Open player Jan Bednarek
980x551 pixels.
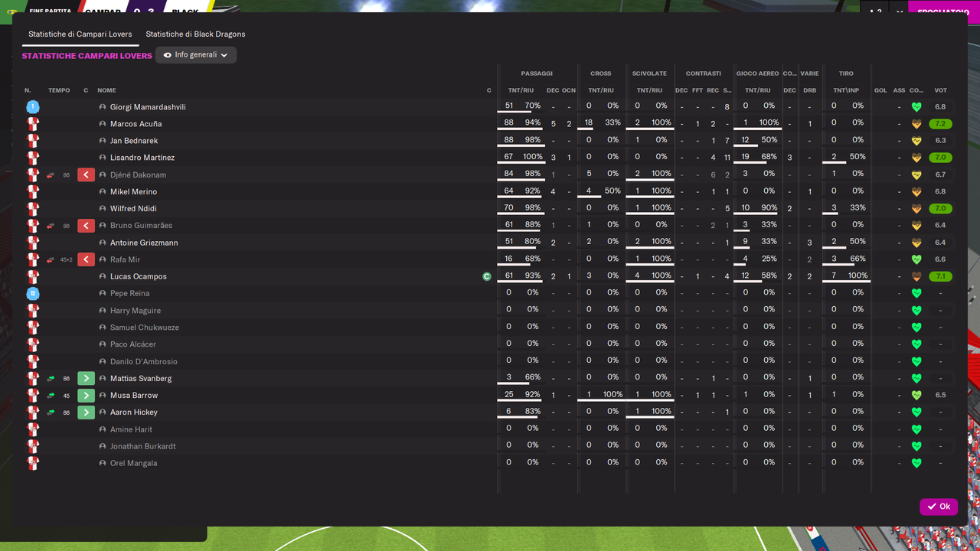click(x=134, y=141)
